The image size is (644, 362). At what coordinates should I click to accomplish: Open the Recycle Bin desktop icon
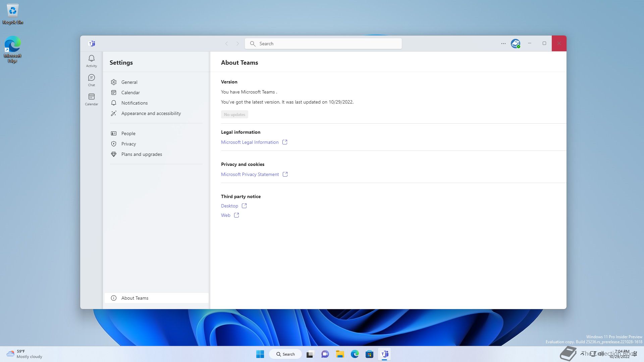click(13, 14)
